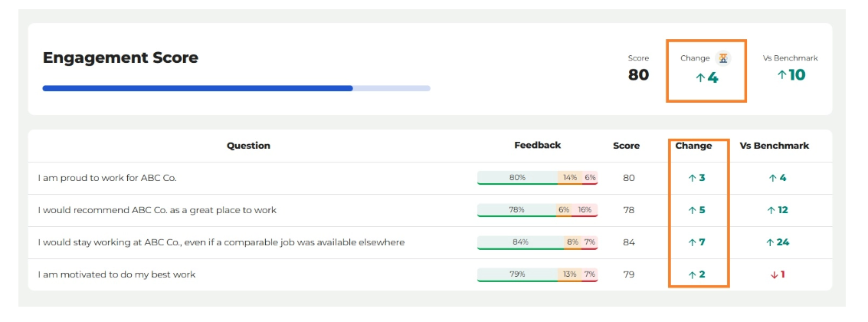Click the 80% favorable feedback bar segment

click(x=518, y=177)
